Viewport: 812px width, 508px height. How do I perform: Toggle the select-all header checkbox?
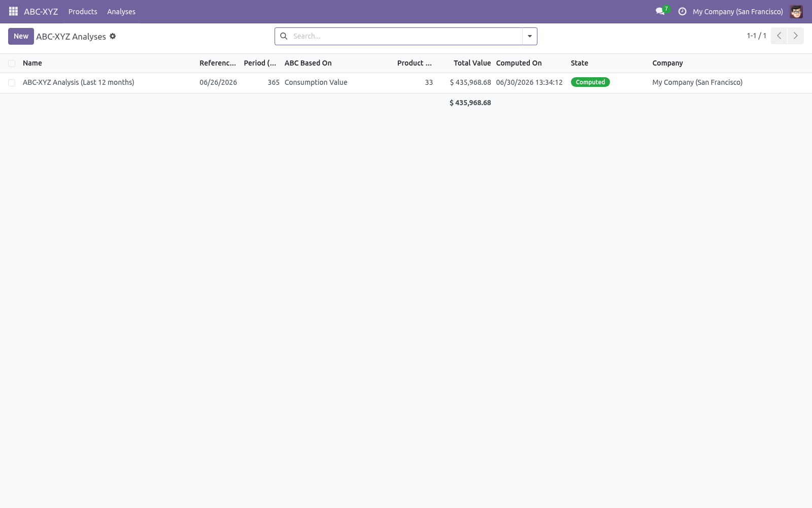point(12,63)
